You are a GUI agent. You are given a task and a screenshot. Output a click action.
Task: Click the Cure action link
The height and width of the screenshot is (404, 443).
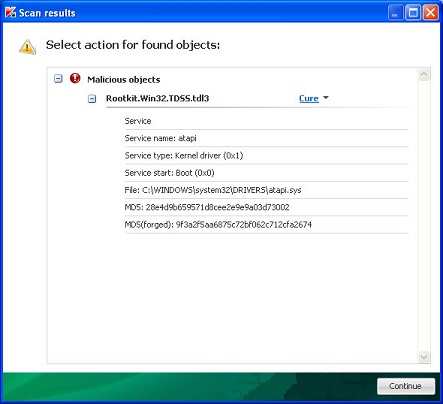(x=309, y=98)
